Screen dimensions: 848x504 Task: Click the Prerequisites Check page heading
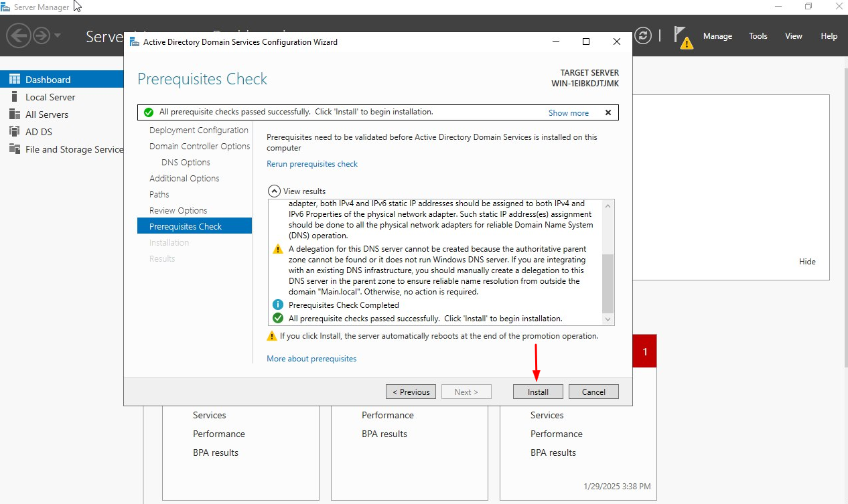tap(202, 79)
